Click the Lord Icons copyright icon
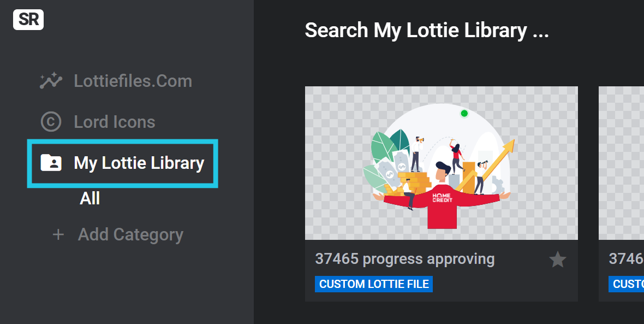 [x=51, y=122]
